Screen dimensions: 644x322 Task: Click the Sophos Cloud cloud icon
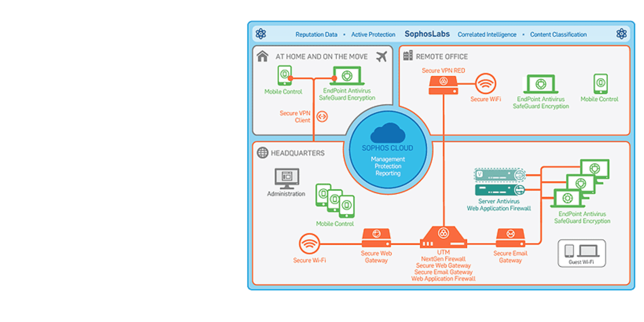[388, 133]
